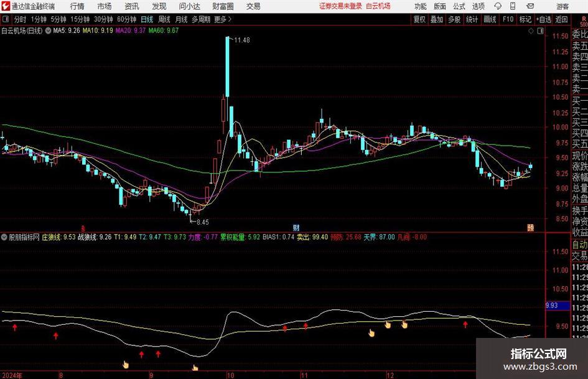Click the 11.48 high price label
The image size is (588, 379).
242,40
